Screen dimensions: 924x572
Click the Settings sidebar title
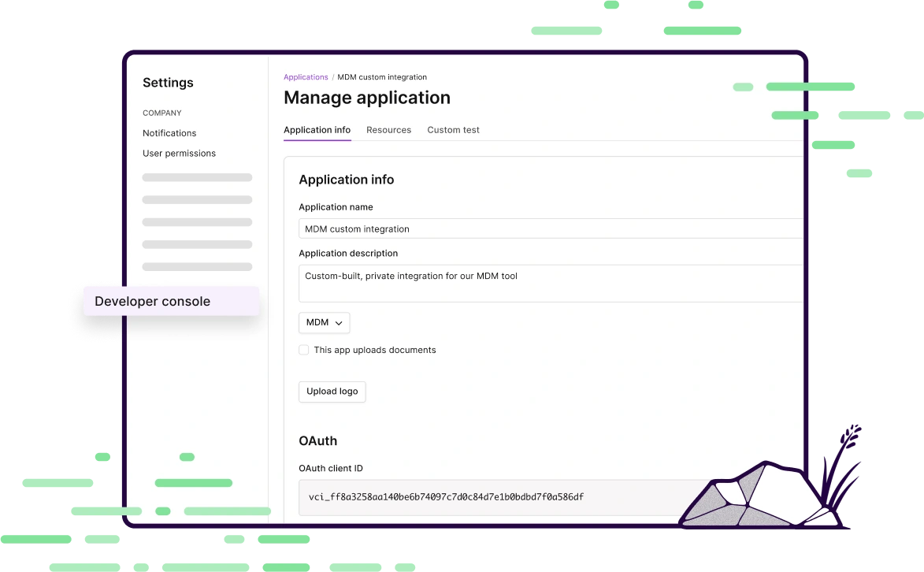(x=168, y=83)
